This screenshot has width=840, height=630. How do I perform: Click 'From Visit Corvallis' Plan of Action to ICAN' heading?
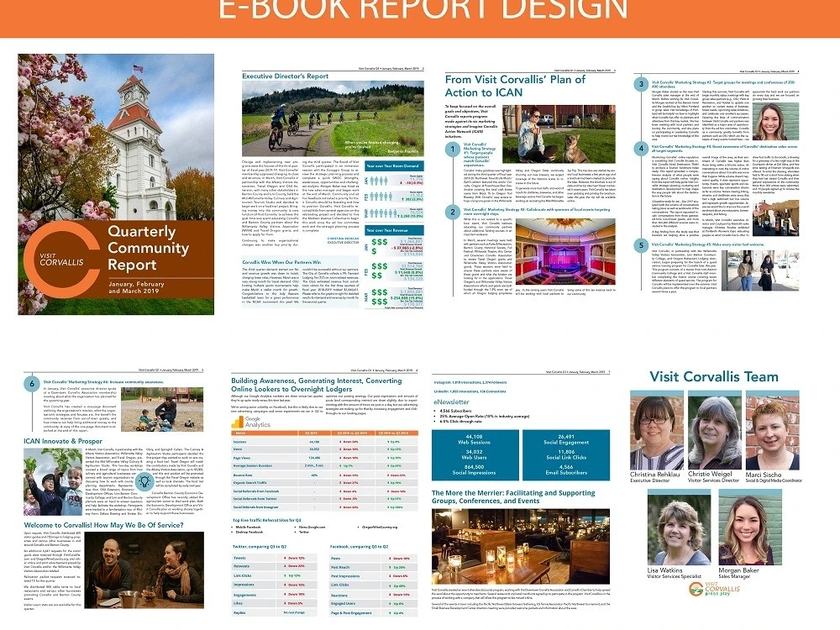[x=515, y=86]
